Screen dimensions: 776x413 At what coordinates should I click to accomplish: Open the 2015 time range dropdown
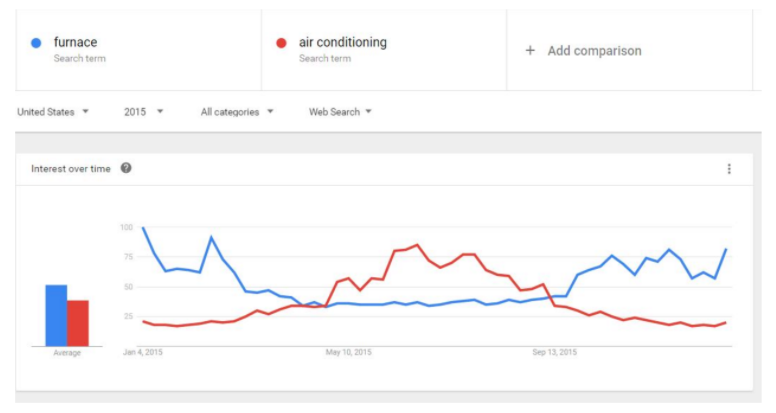tap(144, 112)
